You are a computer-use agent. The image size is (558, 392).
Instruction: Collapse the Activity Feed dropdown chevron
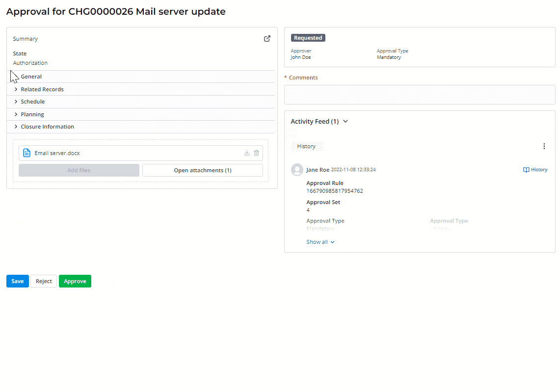[x=345, y=121]
